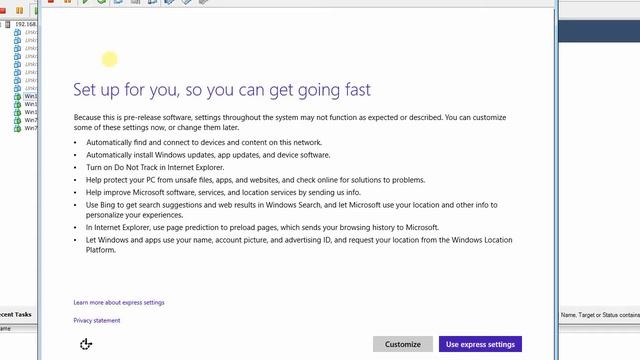This screenshot has width=640, height=360.
Task: Click the Use express settings button
Action: tap(480, 344)
